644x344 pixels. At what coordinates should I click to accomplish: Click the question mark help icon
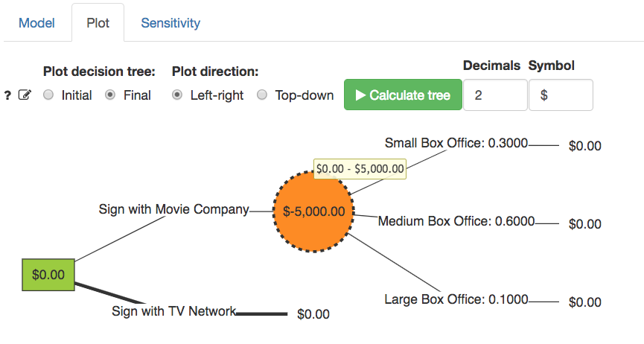7,95
